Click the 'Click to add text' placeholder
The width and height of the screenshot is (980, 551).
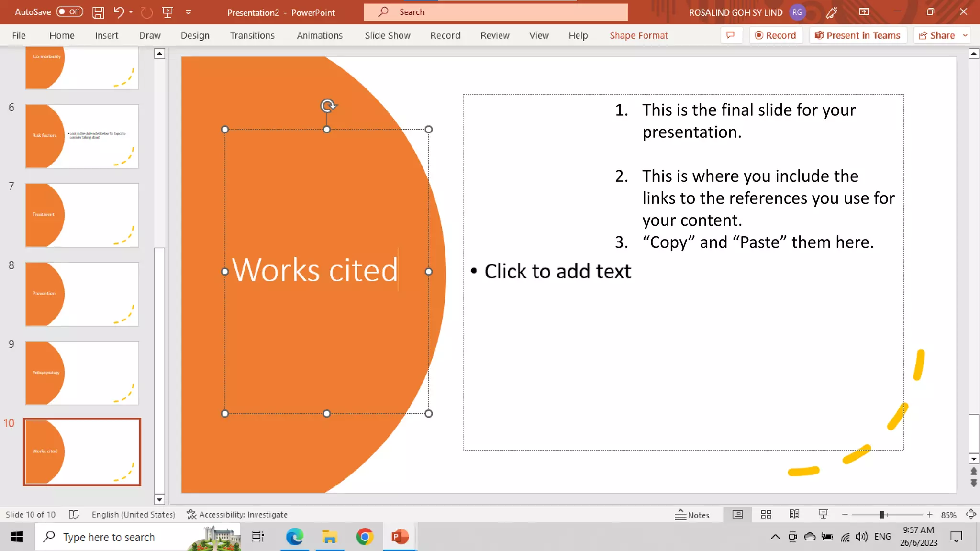pyautogui.click(x=557, y=271)
